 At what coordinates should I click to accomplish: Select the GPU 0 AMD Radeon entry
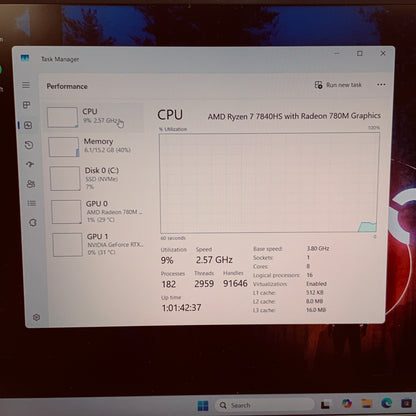point(97,211)
